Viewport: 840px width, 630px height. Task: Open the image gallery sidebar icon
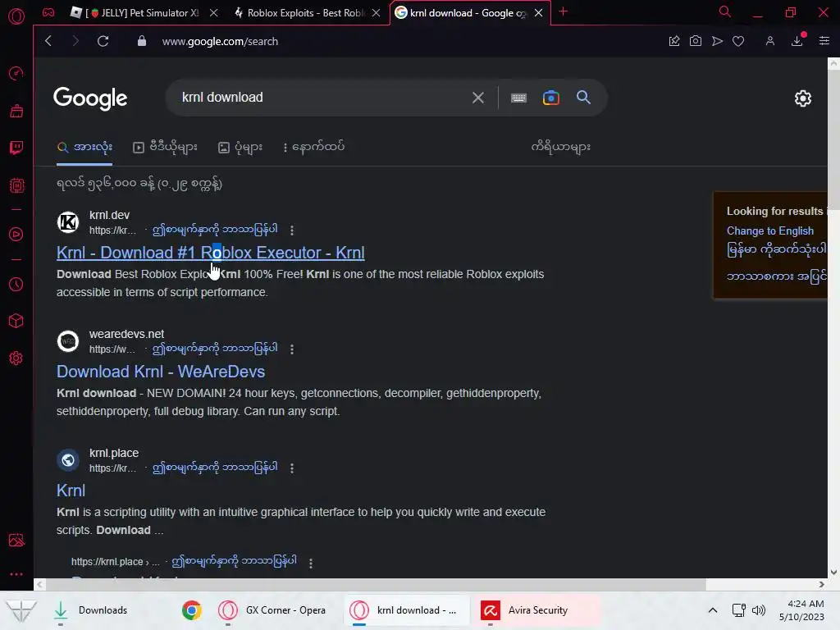click(16, 540)
